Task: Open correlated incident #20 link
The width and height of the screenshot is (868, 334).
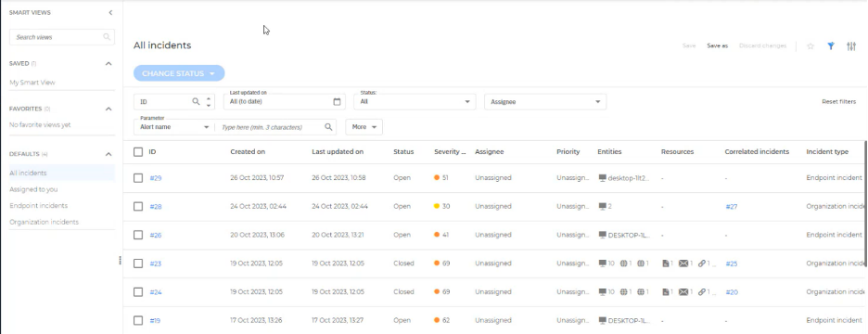Action: (x=732, y=292)
